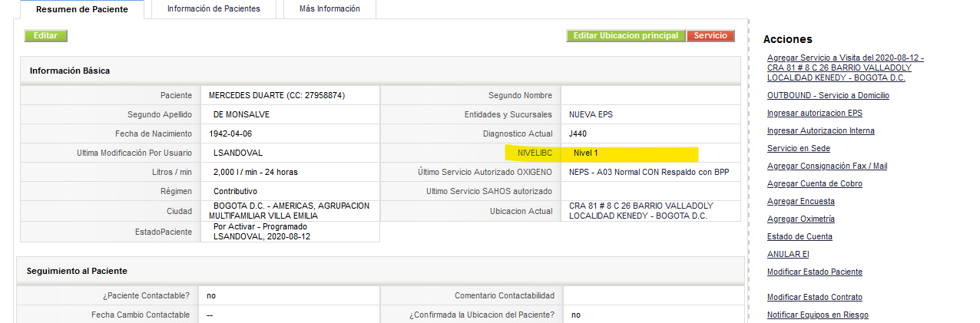
Task: Click Agregar Consignación Fax / Mail
Action: click(827, 166)
